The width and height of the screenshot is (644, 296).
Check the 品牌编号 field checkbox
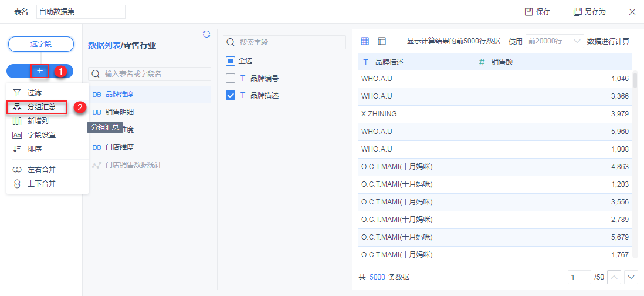[231, 78]
